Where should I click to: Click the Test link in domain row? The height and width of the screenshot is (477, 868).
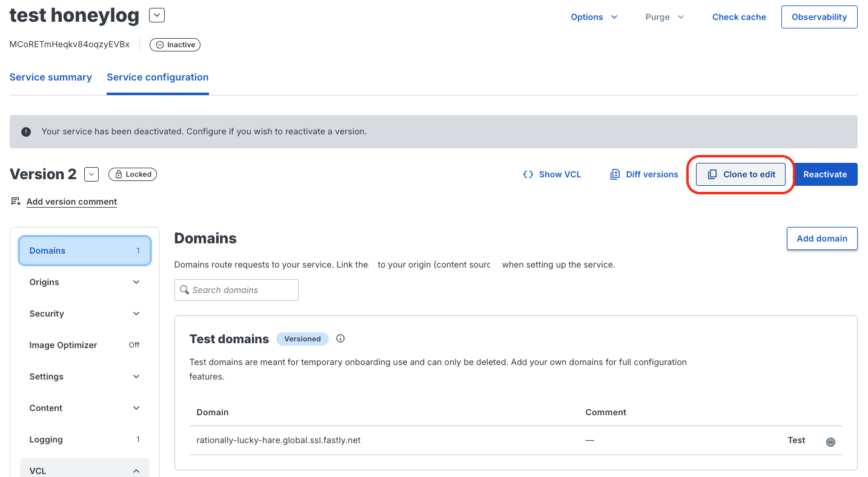(797, 440)
